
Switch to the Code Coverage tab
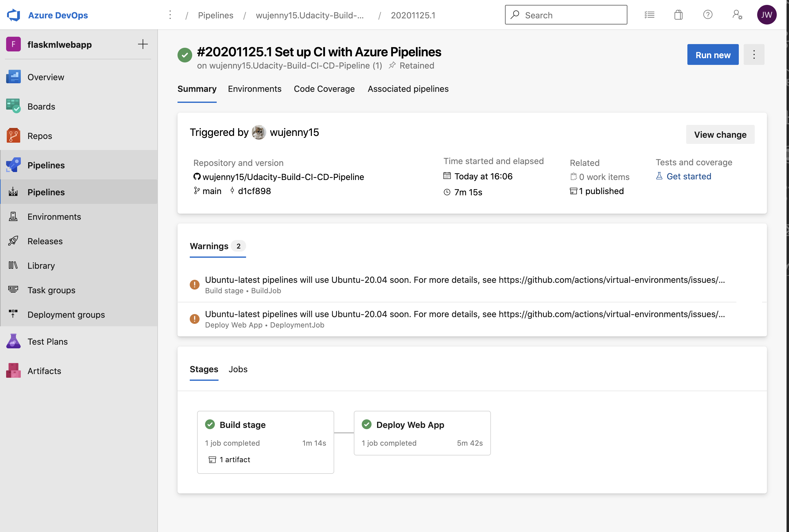(324, 89)
